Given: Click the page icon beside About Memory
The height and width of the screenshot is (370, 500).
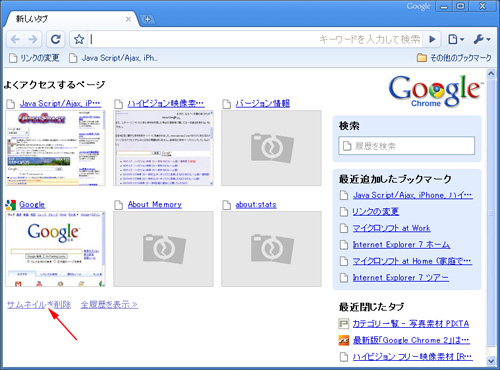Looking at the screenshot, I should click(x=118, y=205).
